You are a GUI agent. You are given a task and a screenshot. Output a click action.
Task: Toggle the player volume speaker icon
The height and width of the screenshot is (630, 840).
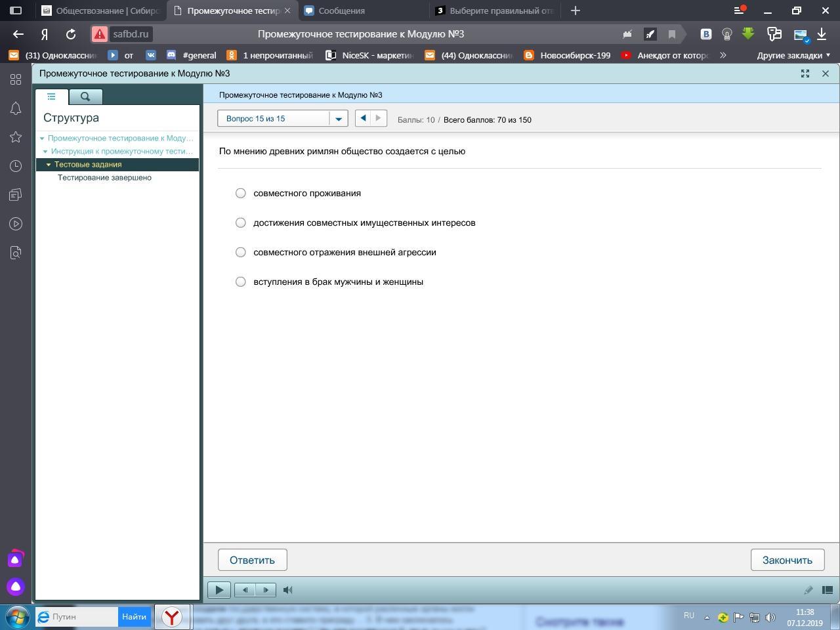[x=287, y=590]
